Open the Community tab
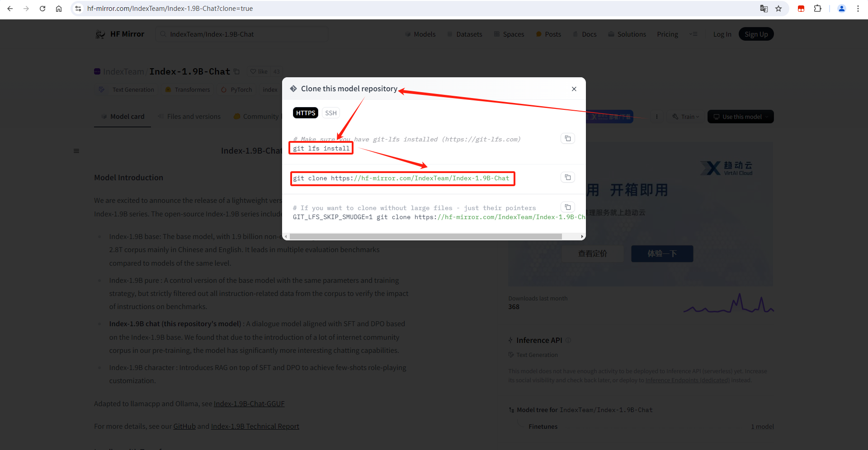Image resolution: width=868 pixels, height=450 pixels. (256, 117)
